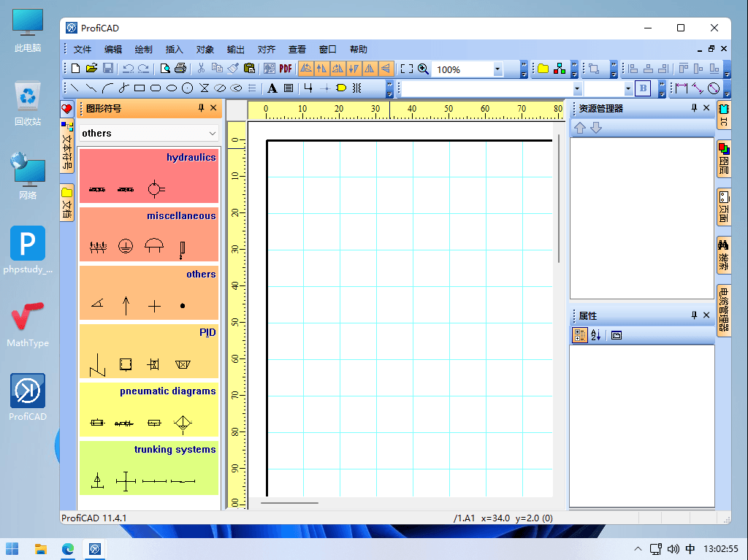The width and height of the screenshot is (748, 560).
Task: Open the pneumatic diagrams symbol group
Action: (149, 410)
